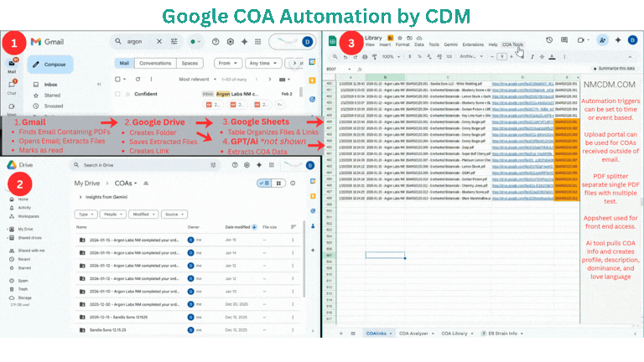
Task: Open Google Calendar in the Gmail side panel
Action: (x=312, y=62)
